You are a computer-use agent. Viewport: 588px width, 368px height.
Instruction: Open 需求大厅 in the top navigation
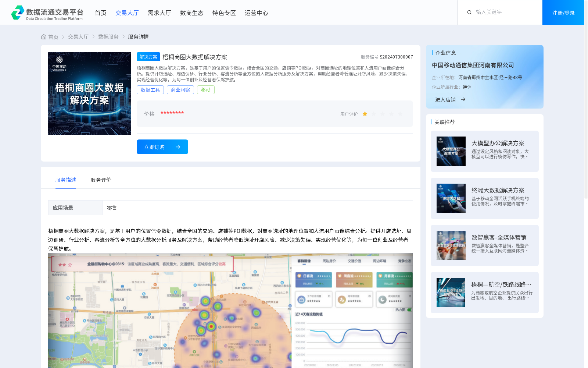[159, 13]
